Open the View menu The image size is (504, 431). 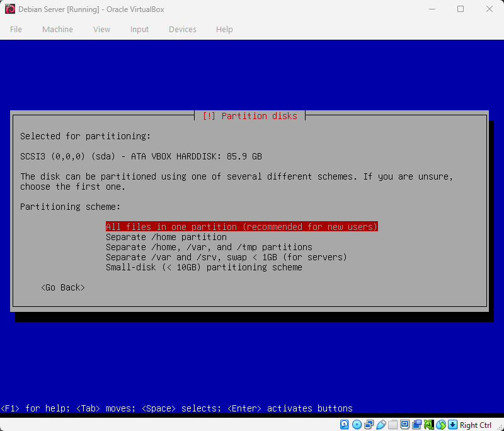tap(101, 29)
